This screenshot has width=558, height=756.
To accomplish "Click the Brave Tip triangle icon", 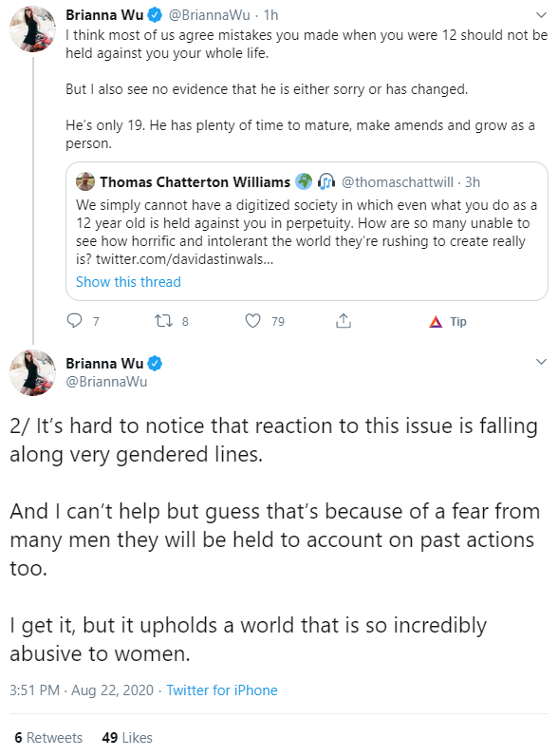I will click(x=436, y=322).
